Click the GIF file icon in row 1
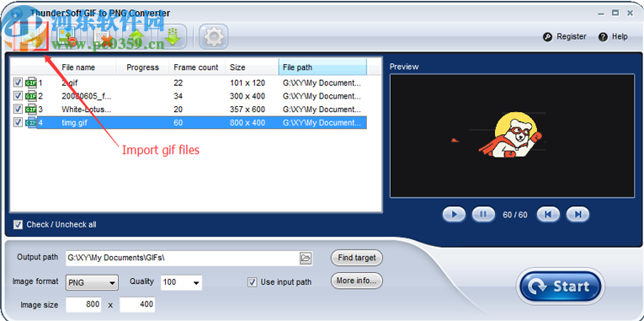Image resolution: width=644 pixels, height=321 pixels. (31, 83)
